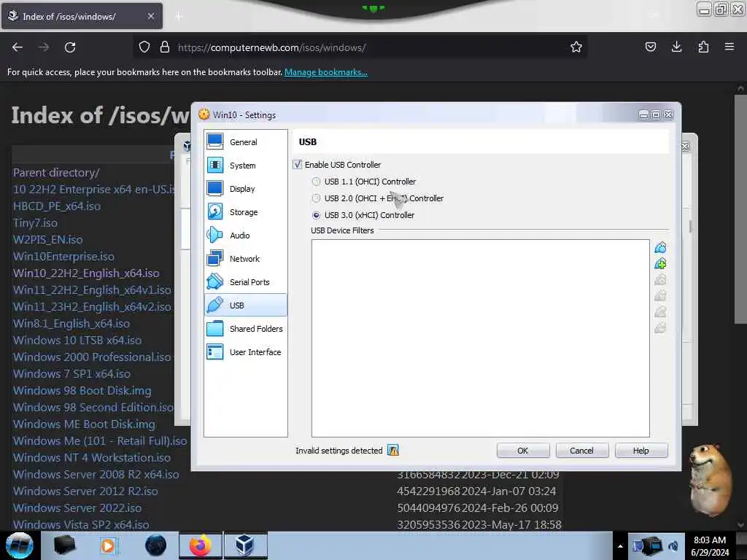Open Windows ME Boot Disk.img link
The height and width of the screenshot is (560, 747).
pyautogui.click(x=84, y=424)
